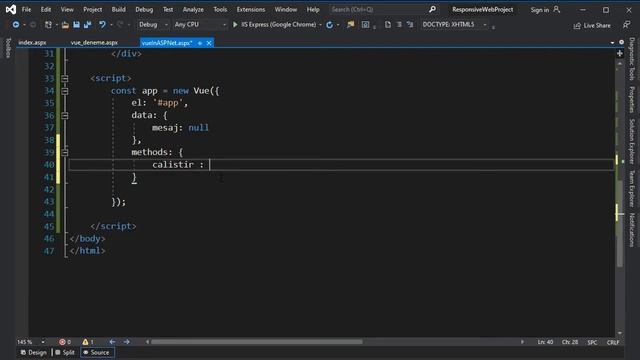
Task: Click the CRLF line ending indicator
Action: pos(613,342)
